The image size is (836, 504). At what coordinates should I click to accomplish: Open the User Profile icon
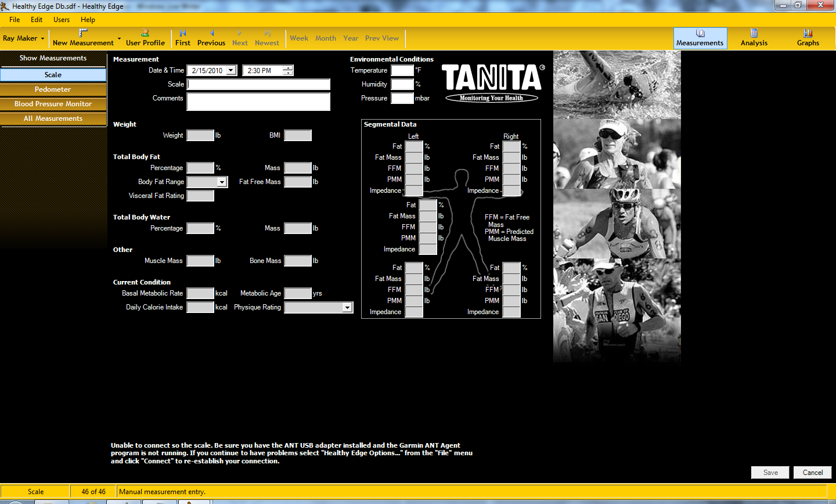coord(145,33)
